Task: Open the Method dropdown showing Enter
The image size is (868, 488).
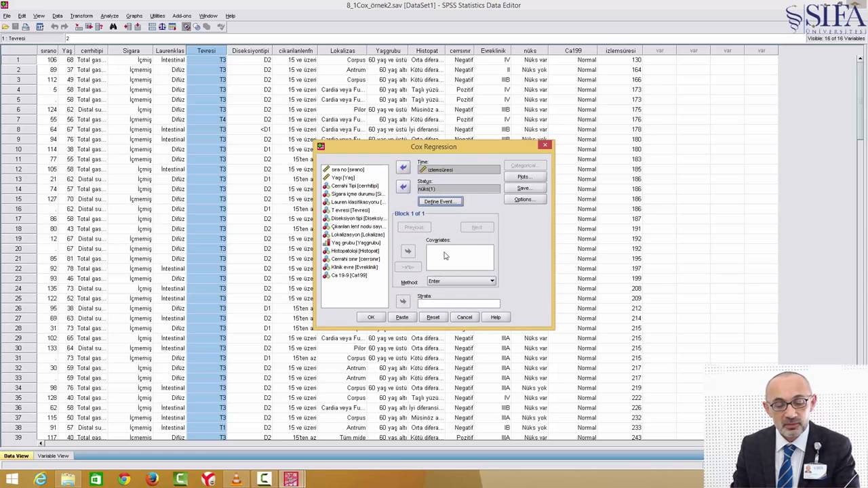Action: click(x=461, y=281)
